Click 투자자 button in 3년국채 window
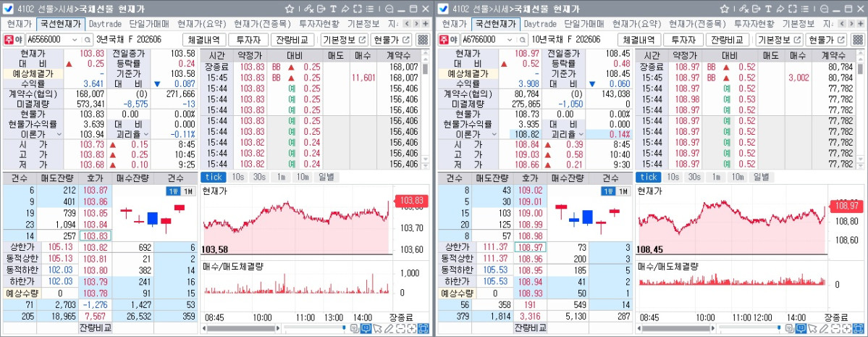The width and height of the screenshot is (868, 337). point(248,40)
